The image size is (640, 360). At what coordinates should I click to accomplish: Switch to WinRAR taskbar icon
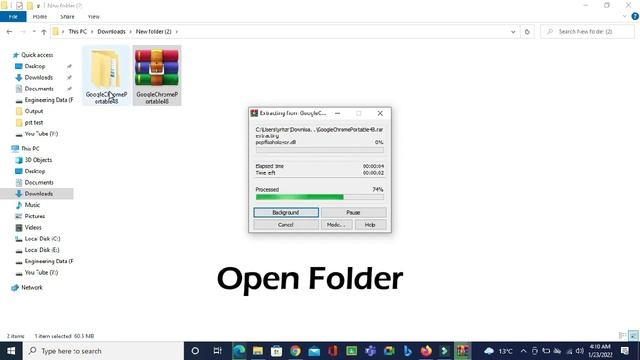pyautogui.click(x=462, y=351)
